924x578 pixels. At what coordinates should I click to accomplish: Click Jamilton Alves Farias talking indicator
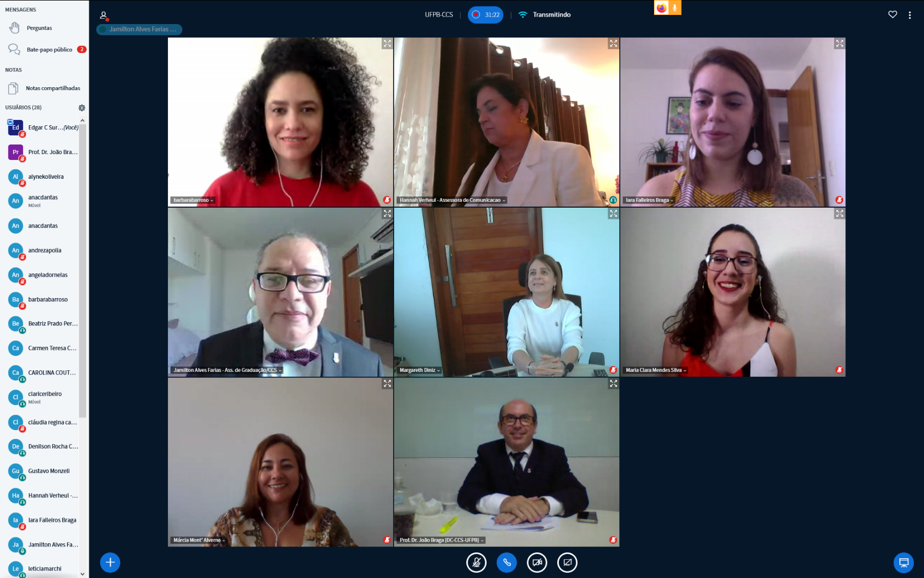[x=139, y=29]
